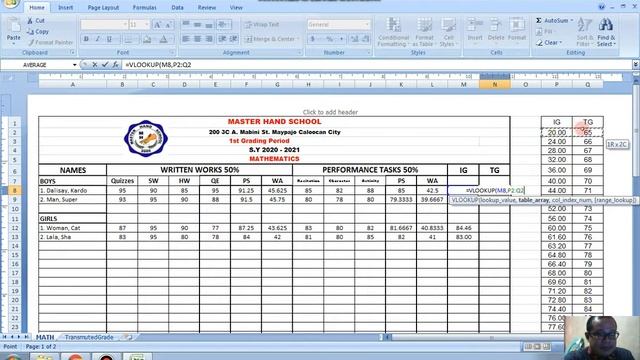Increase font size with Grow Font icon
Viewport: 640px width, 360px height.
pos(157,25)
